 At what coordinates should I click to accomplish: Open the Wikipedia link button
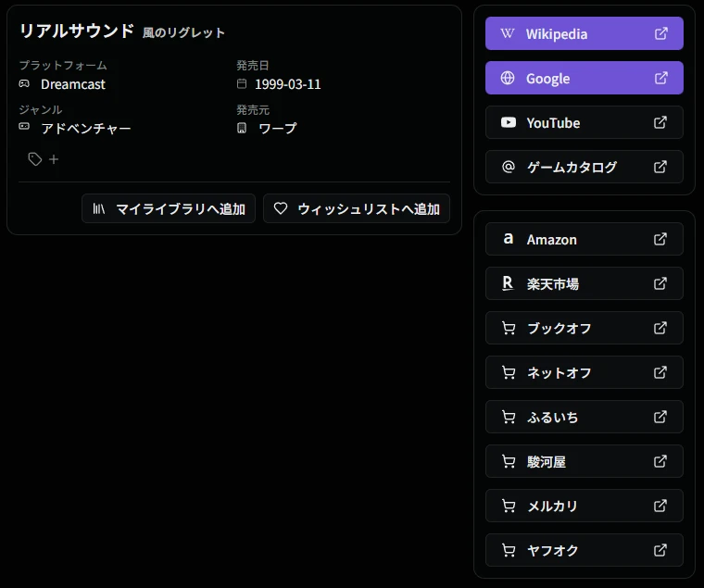coord(585,33)
